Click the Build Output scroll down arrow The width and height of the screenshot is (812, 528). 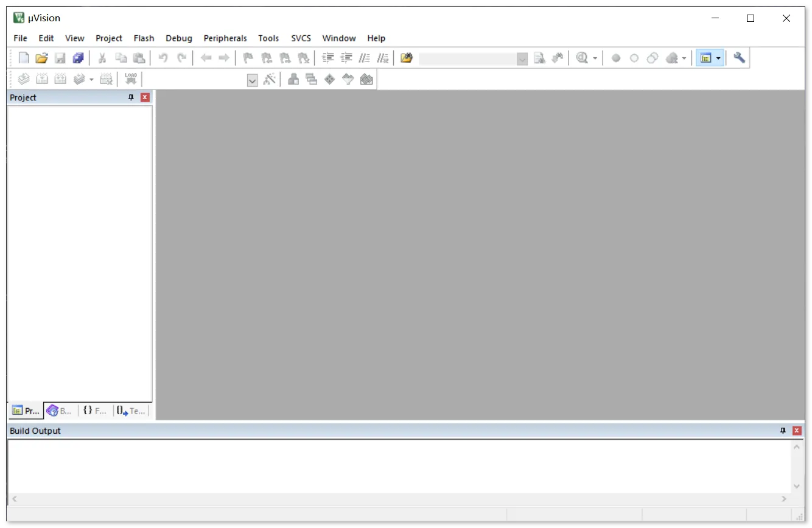[797, 486]
